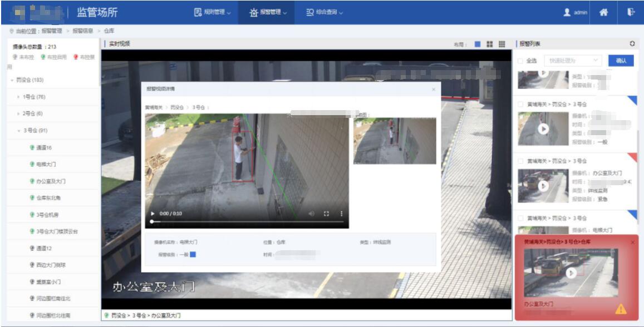The width and height of the screenshot is (644, 327).
Task: Click the alarm video progress bar
Action: point(247,221)
